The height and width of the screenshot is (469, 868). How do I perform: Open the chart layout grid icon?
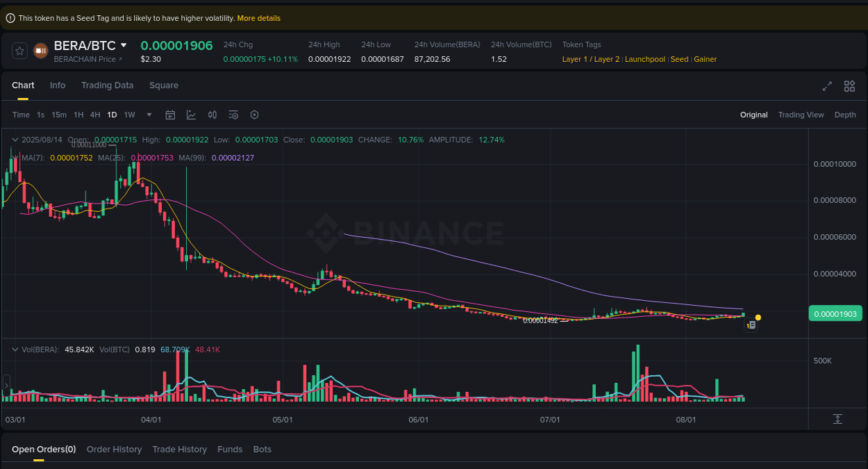click(849, 86)
